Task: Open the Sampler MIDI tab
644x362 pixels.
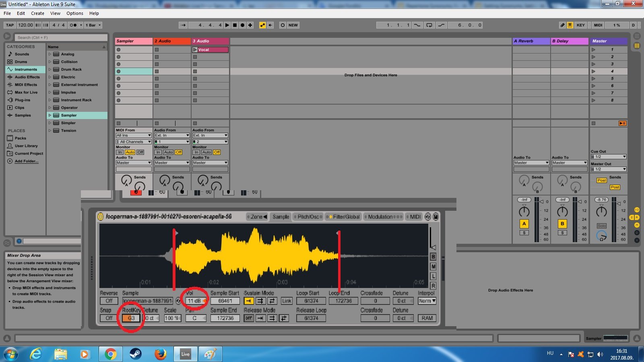Action: (415, 217)
